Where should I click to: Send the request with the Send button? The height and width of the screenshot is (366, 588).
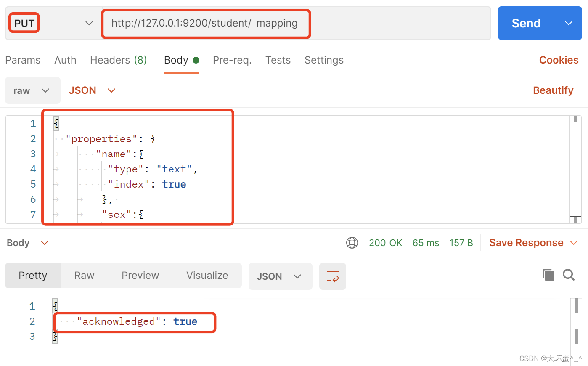(x=526, y=23)
